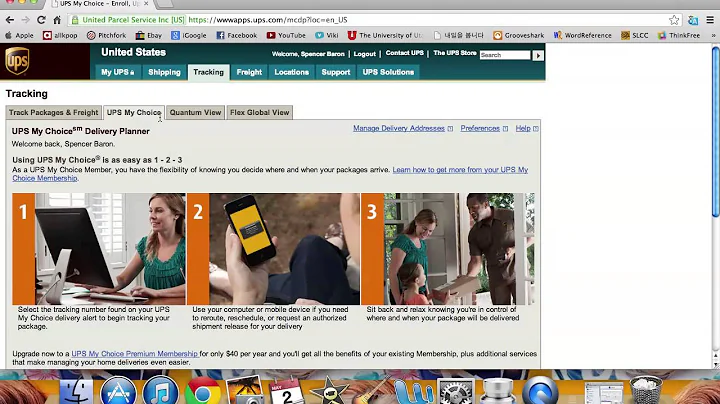The width and height of the screenshot is (720, 404).
Task: Open the Contact UPS link
Action: (x=405, y=53)
